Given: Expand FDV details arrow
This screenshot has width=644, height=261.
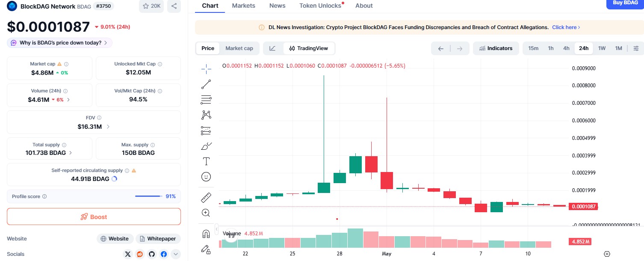Looking at the screenshot, I should [108, 127].
